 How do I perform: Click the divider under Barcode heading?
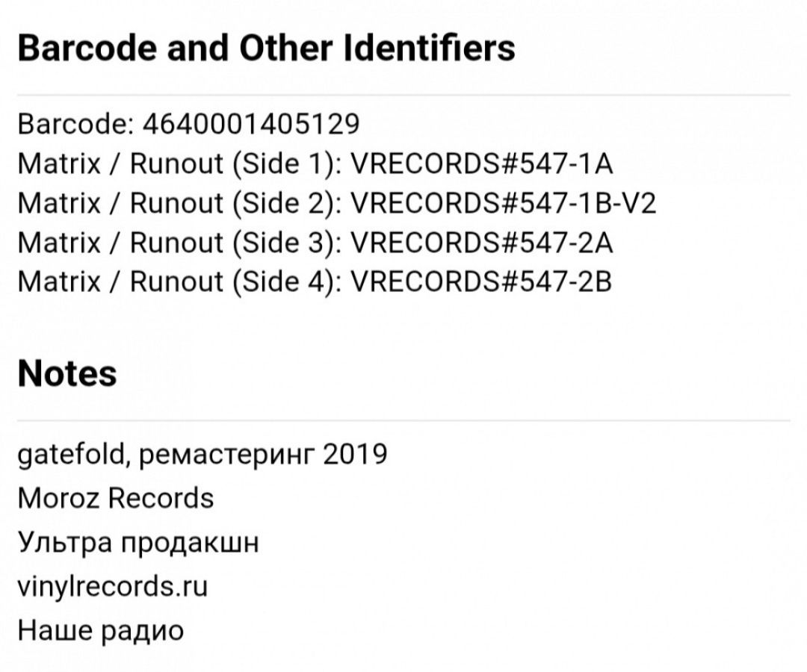click(403, 95)
